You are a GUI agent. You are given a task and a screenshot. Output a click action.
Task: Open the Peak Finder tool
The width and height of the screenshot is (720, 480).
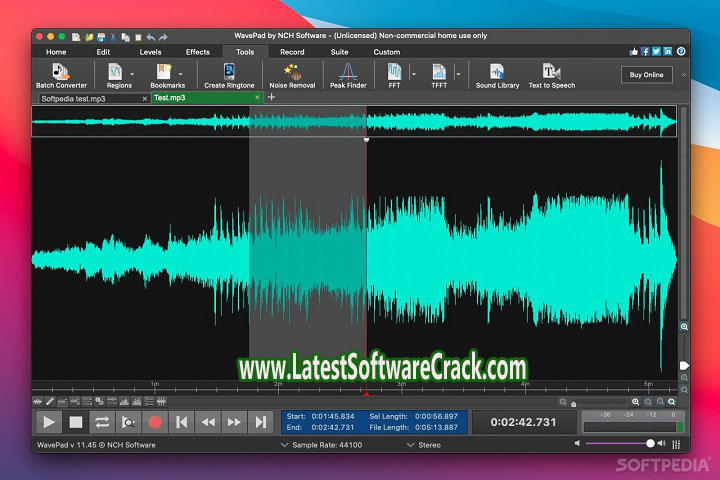pos(348,75)
